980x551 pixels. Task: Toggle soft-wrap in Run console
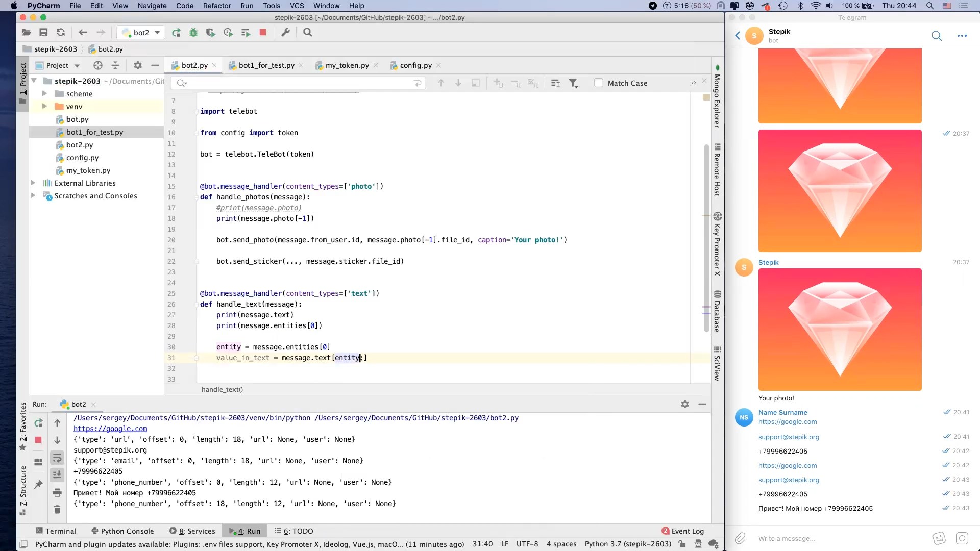57,458
